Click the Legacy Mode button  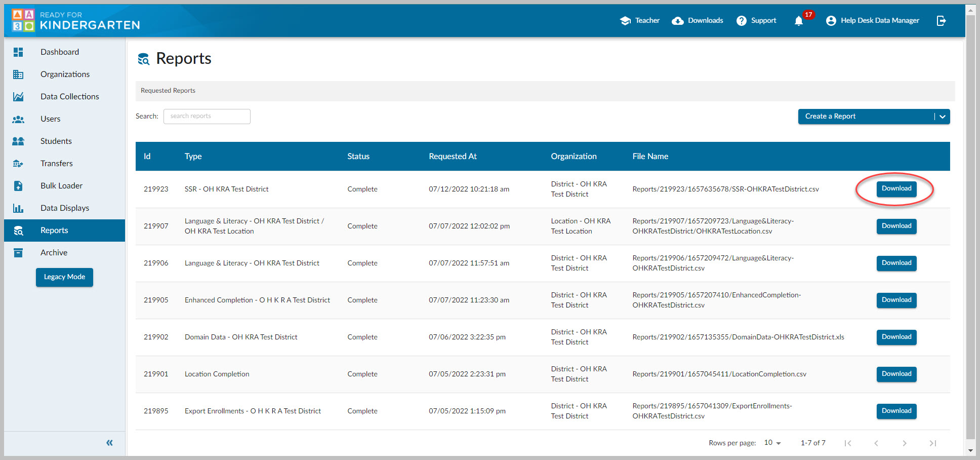64,277
